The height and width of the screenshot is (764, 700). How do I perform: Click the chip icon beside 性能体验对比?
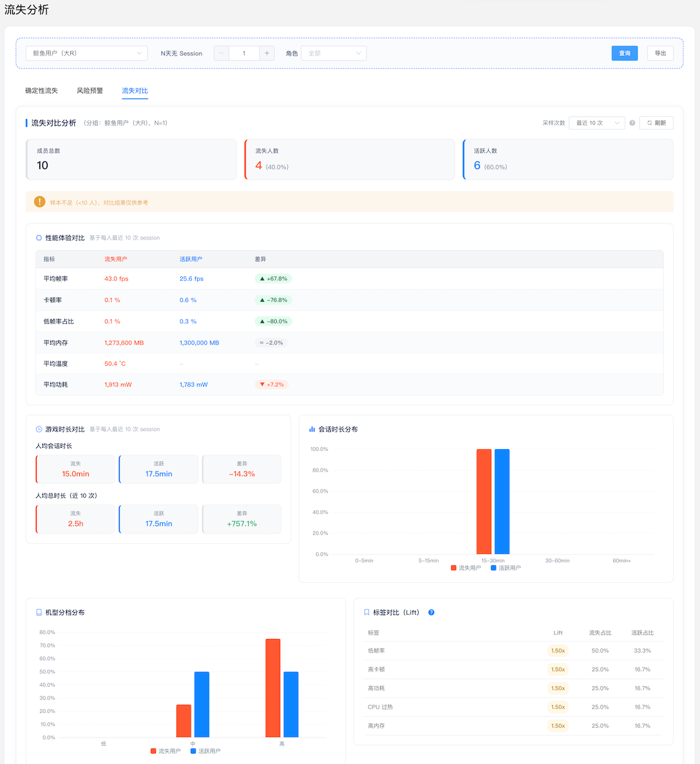click(39, 238)
